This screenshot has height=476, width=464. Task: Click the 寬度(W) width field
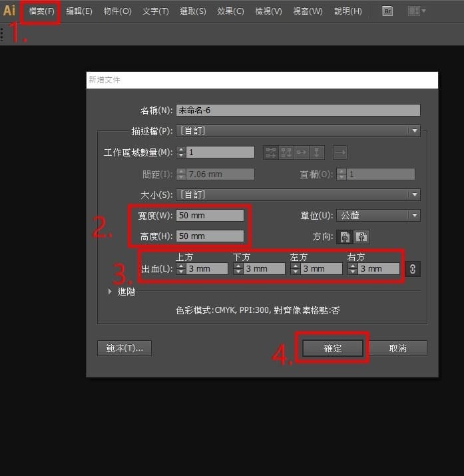(x=210, y=216)
